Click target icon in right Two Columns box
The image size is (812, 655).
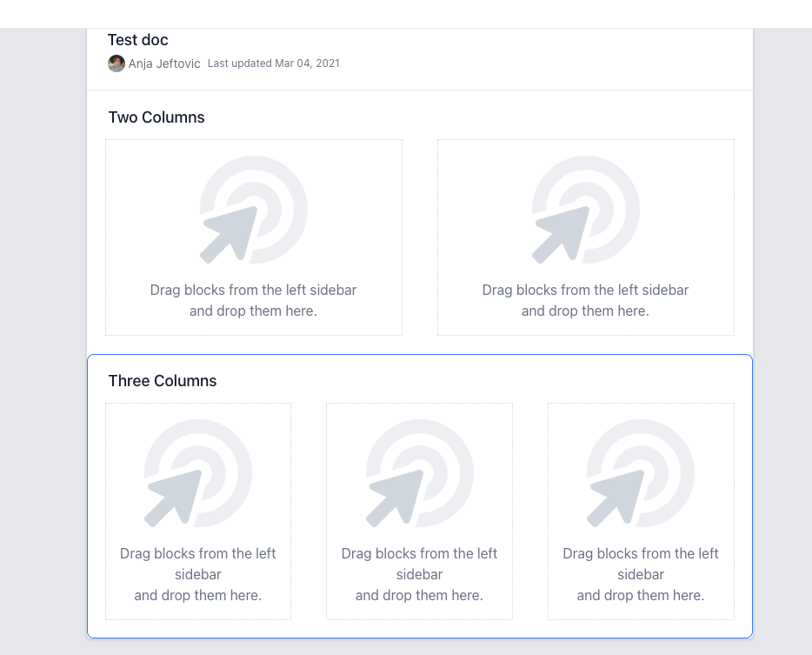[586, 210]
